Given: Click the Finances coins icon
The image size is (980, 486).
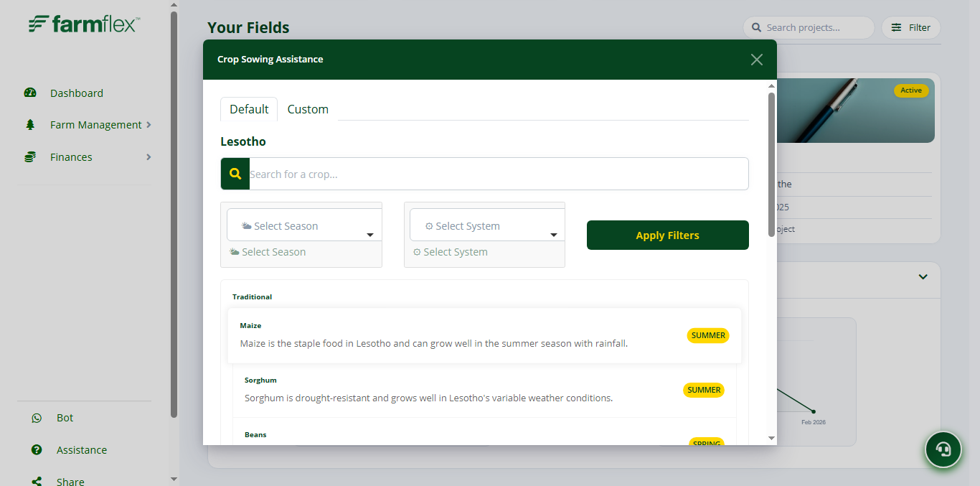Looking at the screenshot, I should tap(30, 156).
